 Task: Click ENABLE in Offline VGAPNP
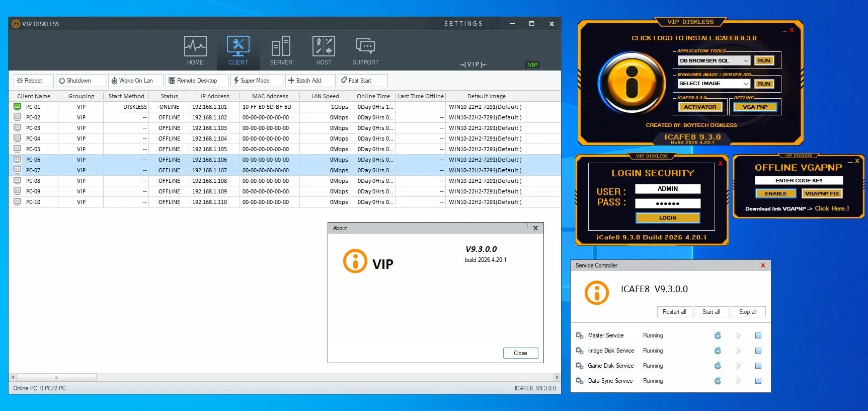pyautogui.click(x=775, y=193)
